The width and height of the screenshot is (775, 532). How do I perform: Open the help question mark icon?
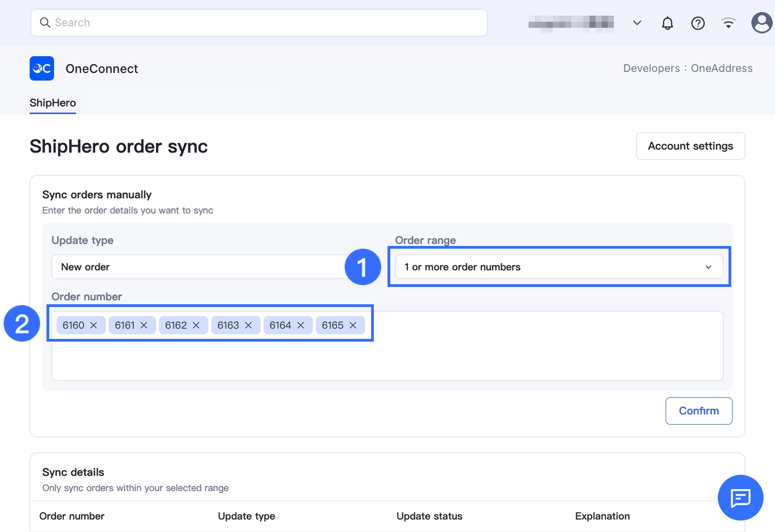698,23
